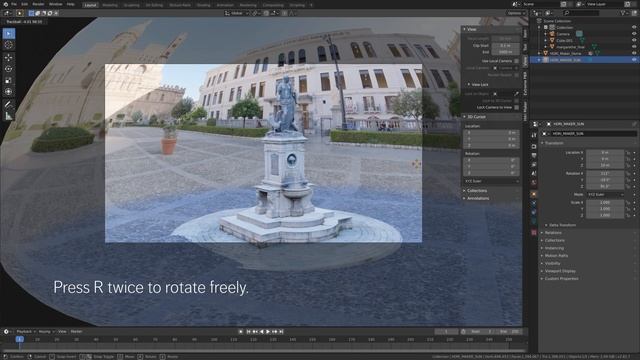Image resolution: width=640 pixels, height=360 pixels.
Task: Open the editor type icon in viewport header
Action: point(7,13)
